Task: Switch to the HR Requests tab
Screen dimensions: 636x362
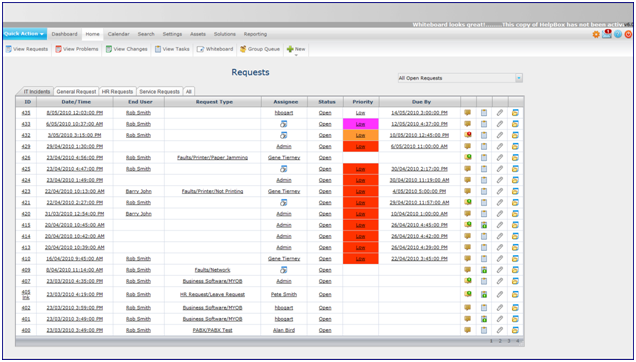Action: pyautogui.click(x=117, y=92)
